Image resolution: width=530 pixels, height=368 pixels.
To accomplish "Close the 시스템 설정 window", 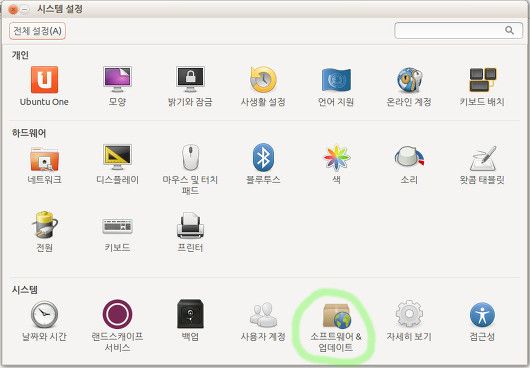I will tap(13, 9).
